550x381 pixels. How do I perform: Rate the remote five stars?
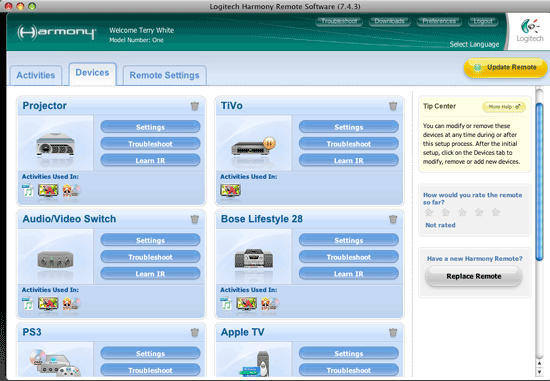point(496,212)
